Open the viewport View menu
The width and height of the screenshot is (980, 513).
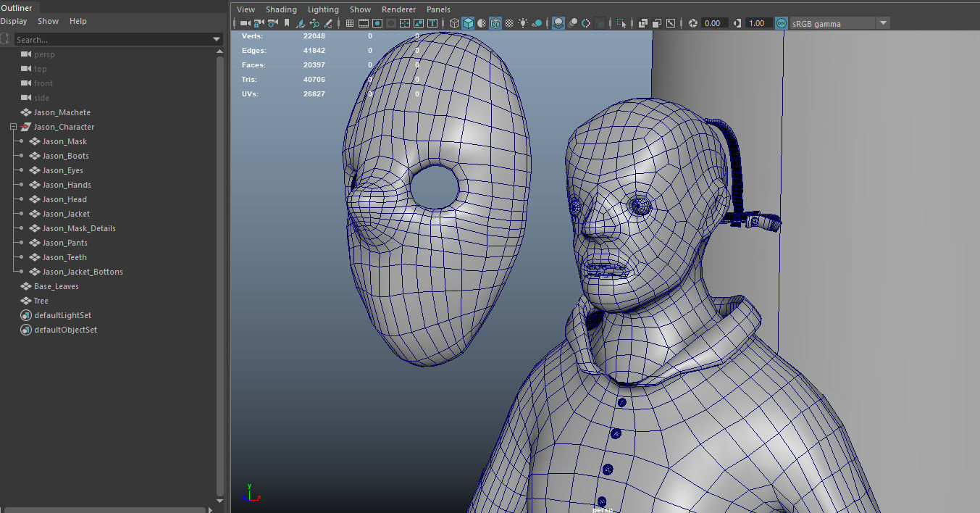click(246, 9)
